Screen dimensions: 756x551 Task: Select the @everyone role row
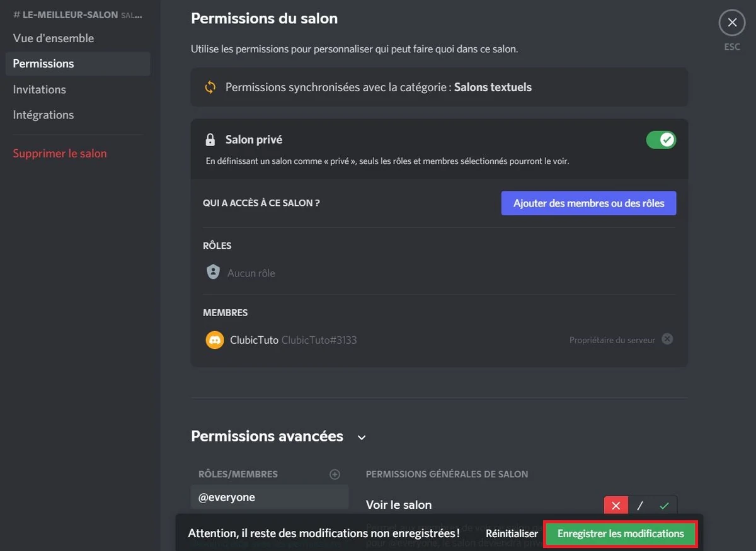coord(270,497)
